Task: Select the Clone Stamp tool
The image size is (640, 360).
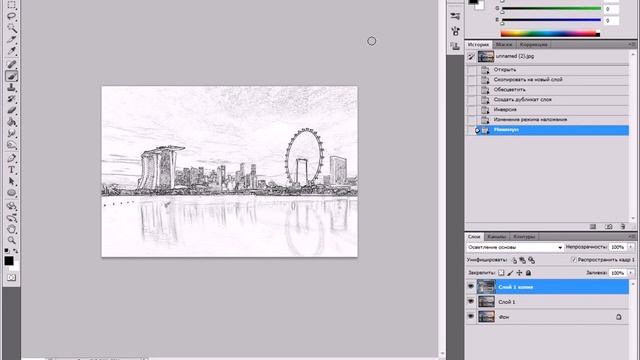Action: pyautogui.click(x=11, y=87)
